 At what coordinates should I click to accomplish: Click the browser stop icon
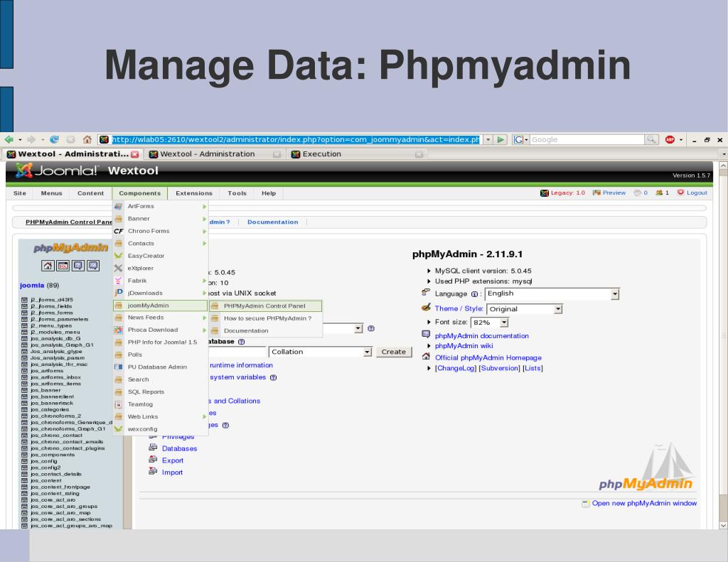(70, 139)
